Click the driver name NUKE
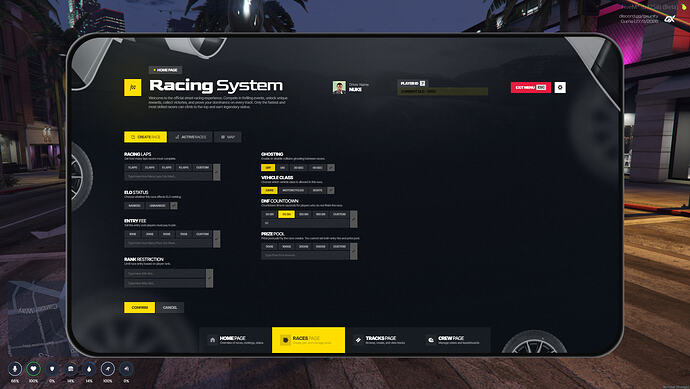The height and width of the screenshot is (389, 690). 355,89
